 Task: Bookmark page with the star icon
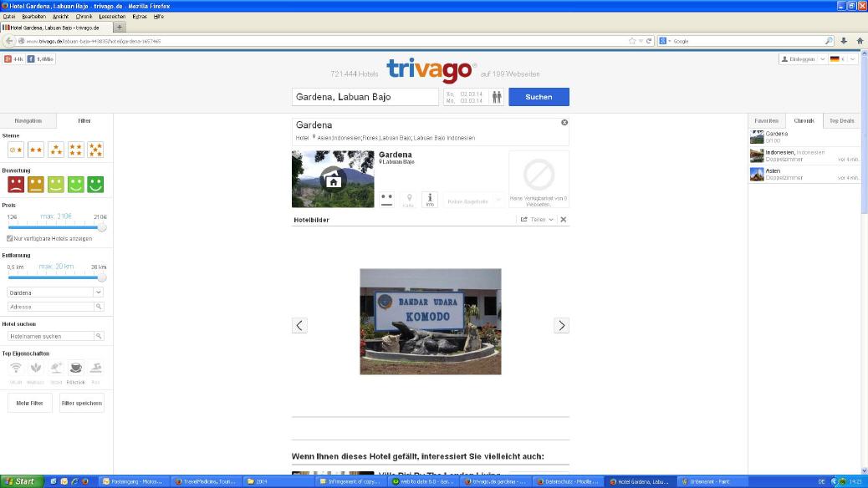(x=632, y=41)
